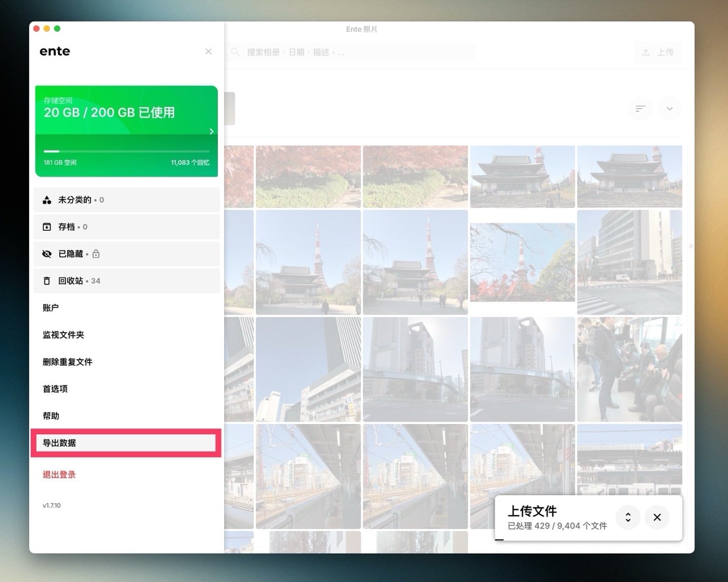This screenshot has width=728, height=582.
Task: Click the 11,083 个回忆 memories count
Action: tap(190, 163)
